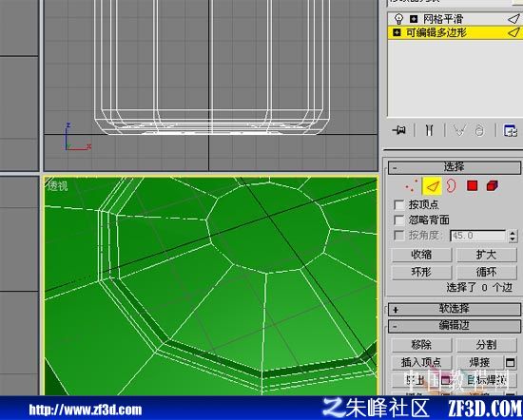
Task: Enable the 按顶点 checkbox
Action: 399,204
